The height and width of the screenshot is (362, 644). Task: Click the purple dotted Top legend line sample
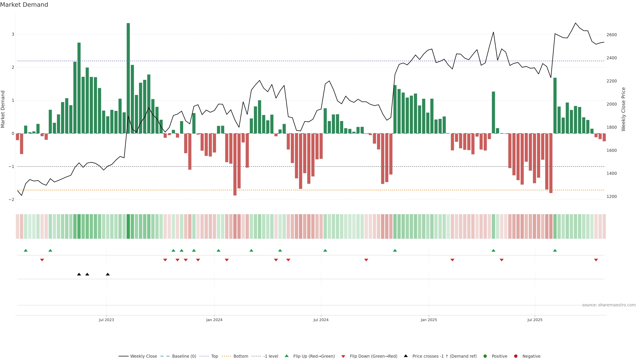(x=204, y=356)
